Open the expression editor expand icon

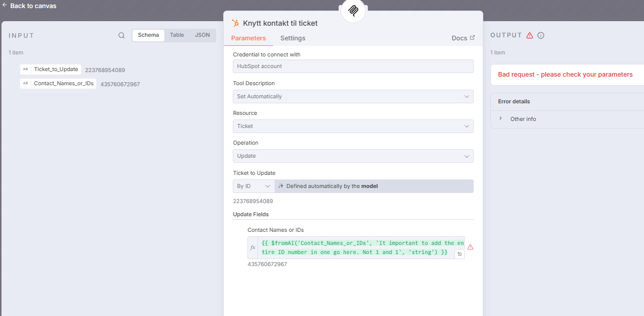pos(459,255)
